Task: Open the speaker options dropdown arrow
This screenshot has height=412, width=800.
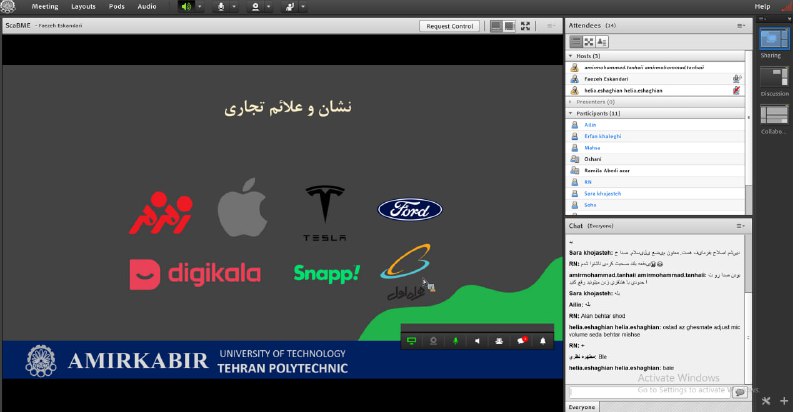Action: pyautogui.click(x=199, y=7)
